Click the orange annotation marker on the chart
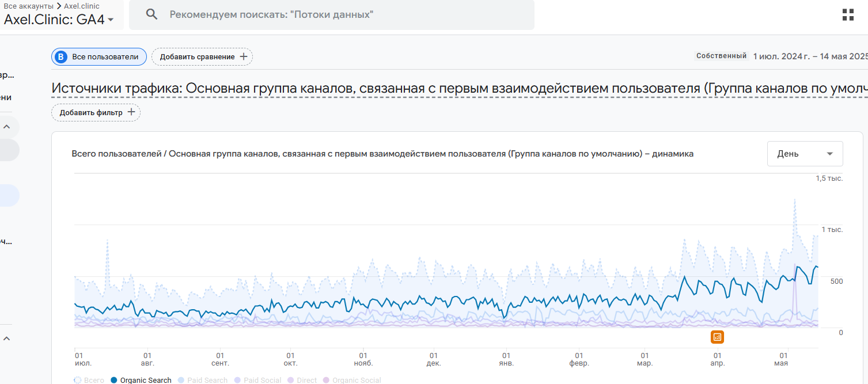The height and width of the screenshot is (384, 868). (717, 337)
